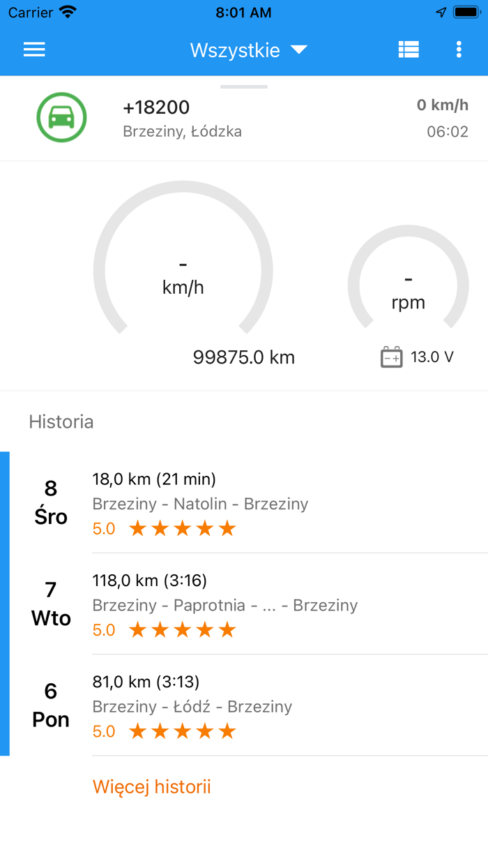Click the Wi-Fi icon in the status bar

(66, 11)
